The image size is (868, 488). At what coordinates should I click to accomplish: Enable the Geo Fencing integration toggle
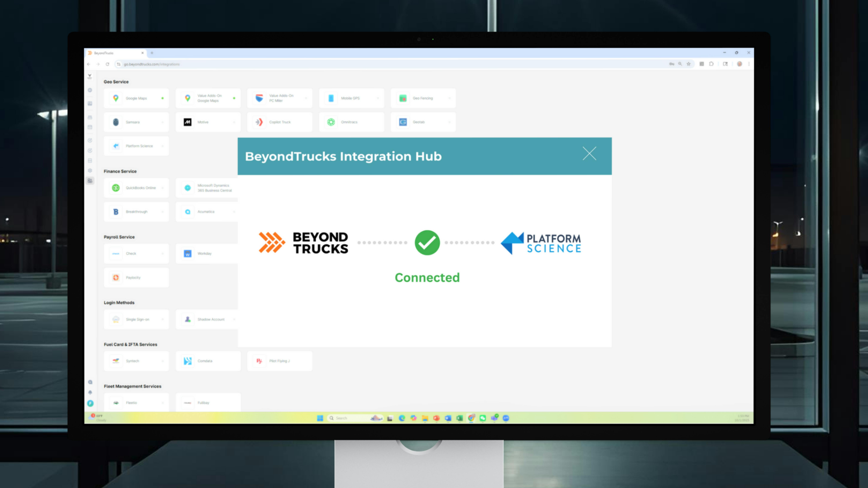449,98
